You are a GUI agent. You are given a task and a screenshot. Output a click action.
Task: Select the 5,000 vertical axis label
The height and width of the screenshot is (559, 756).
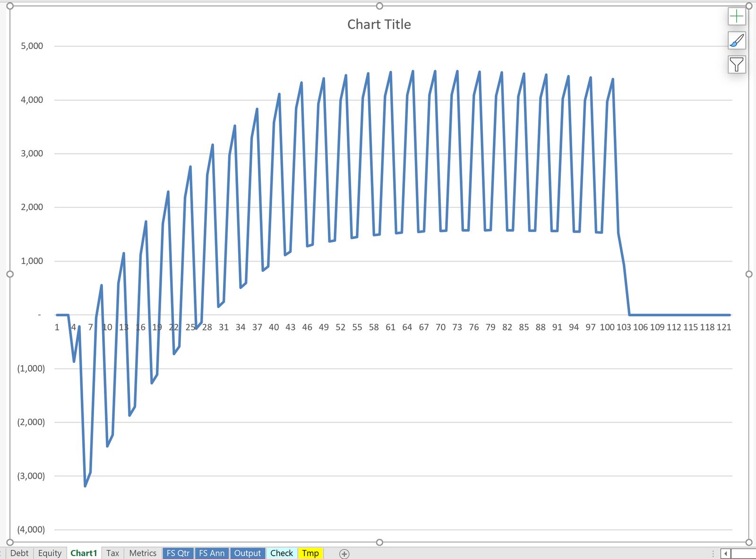(32, 46)
